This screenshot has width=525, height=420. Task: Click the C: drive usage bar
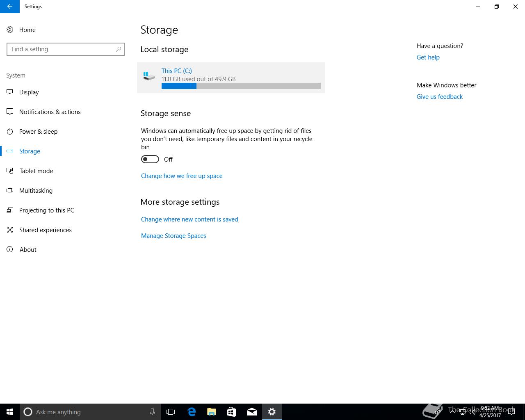tap(241, 86)
